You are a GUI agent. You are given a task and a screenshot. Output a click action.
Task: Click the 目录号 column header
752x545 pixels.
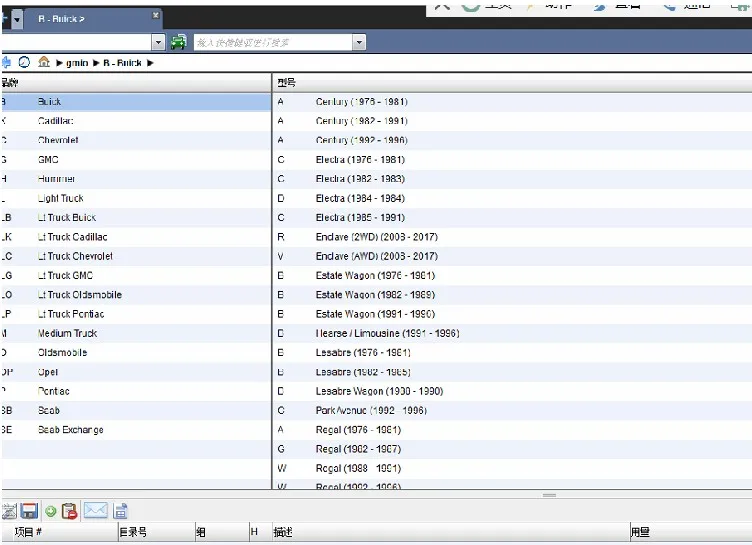157,532
